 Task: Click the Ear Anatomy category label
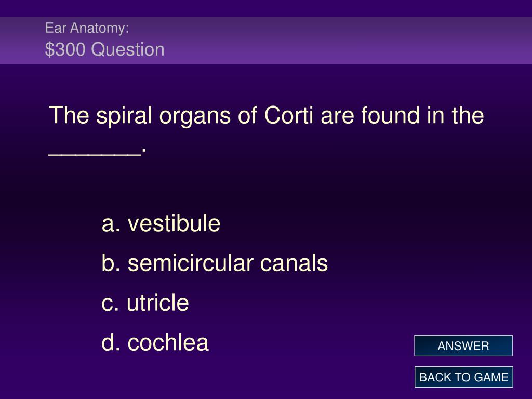pos(87,28)
